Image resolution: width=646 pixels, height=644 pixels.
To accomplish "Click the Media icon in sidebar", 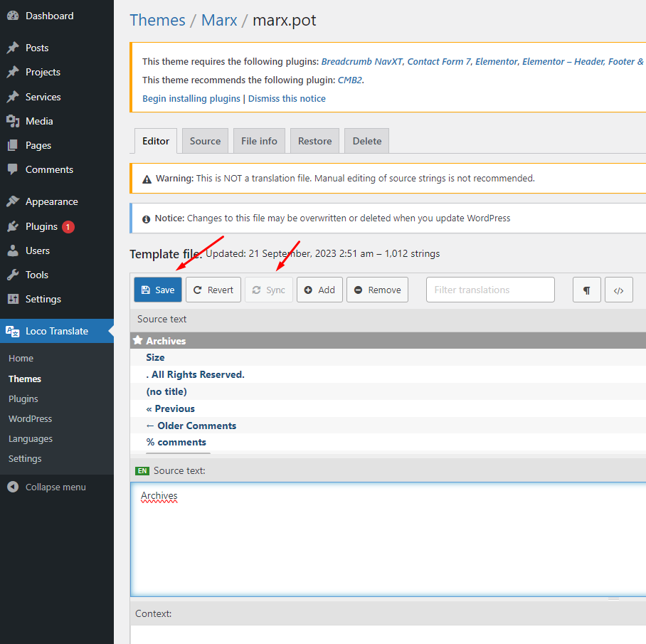I will point(13,121).
